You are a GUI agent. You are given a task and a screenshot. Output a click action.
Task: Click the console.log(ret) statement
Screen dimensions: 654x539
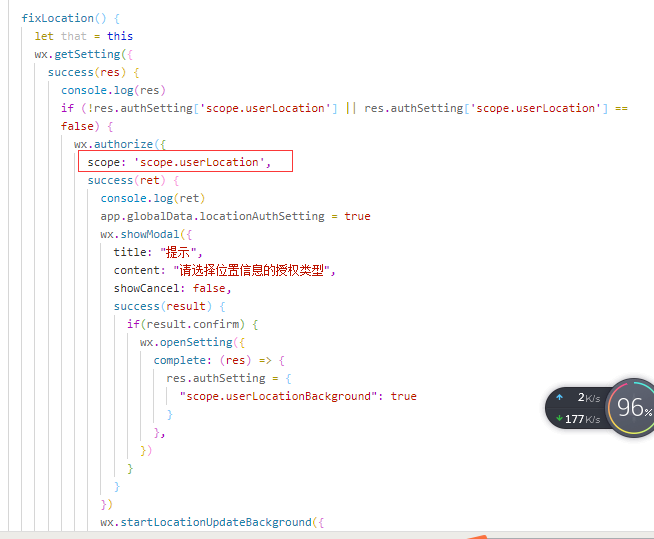pos(153,198)
